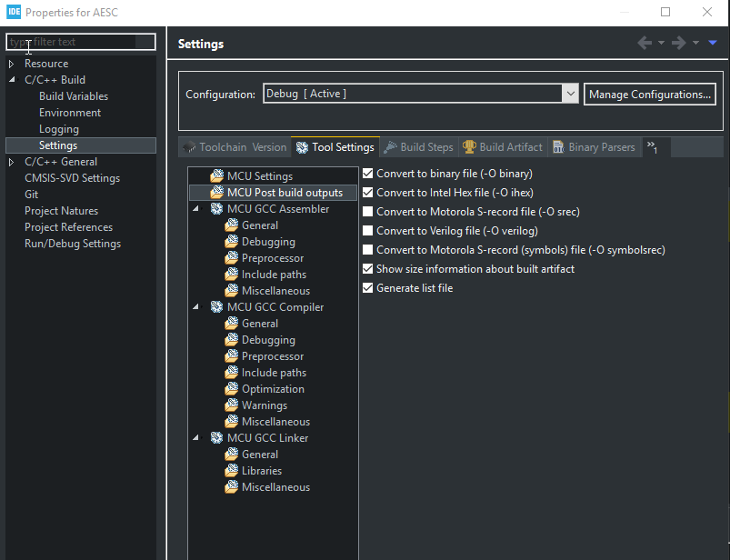Screen dimensions: 730x560
Task: Click the Warnings folder icon
Action: (x=232, y=405)
